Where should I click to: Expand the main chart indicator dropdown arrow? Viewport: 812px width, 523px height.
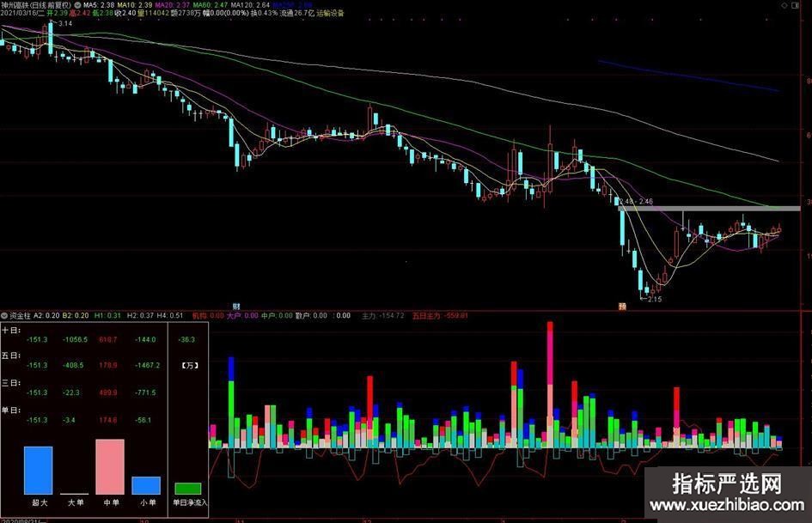point(79,4)
